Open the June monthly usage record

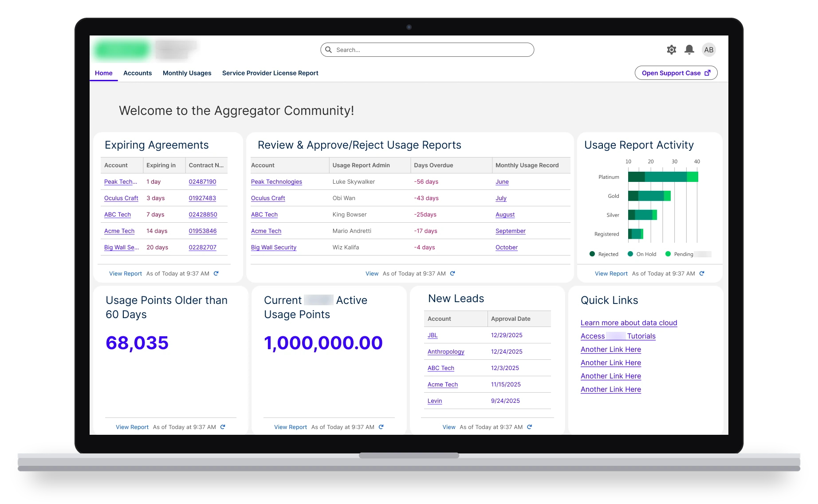point(502,181)
